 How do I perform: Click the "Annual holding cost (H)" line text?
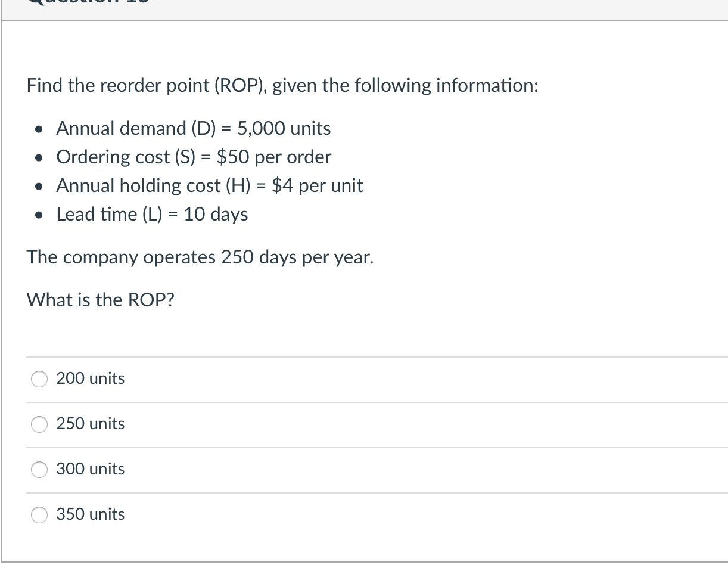pyautogui.click(x=209, y=185)
